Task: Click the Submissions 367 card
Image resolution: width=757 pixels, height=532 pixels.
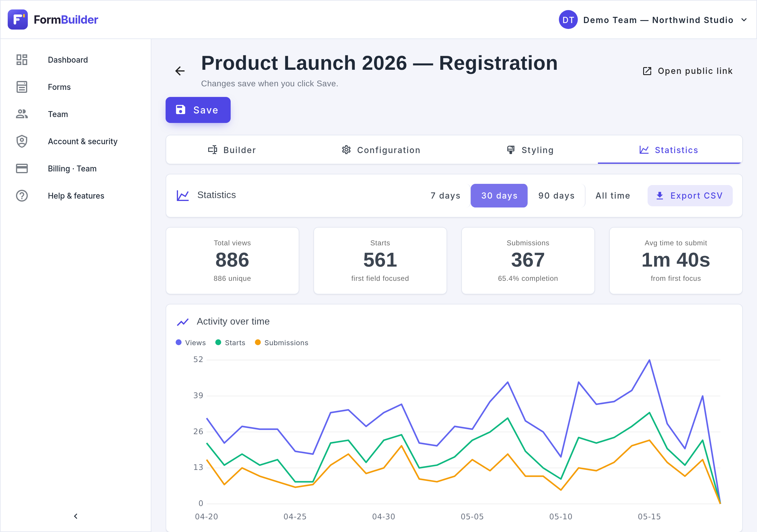Action: coord(528,260)
